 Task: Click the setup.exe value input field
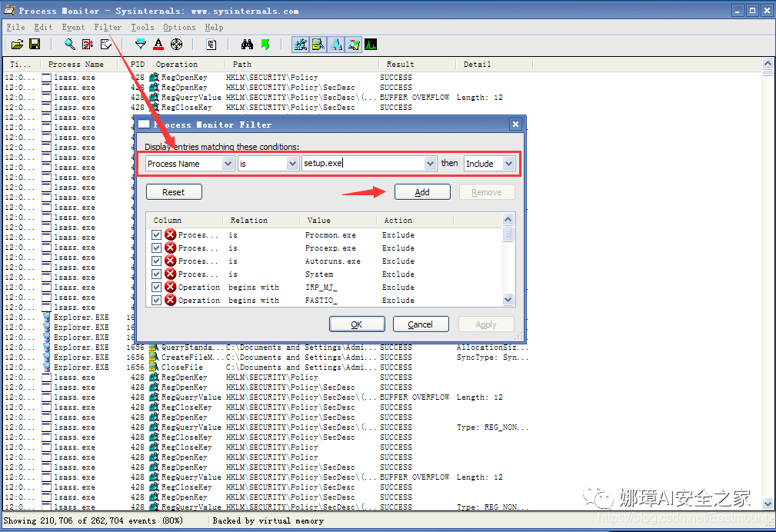(363, 163)
